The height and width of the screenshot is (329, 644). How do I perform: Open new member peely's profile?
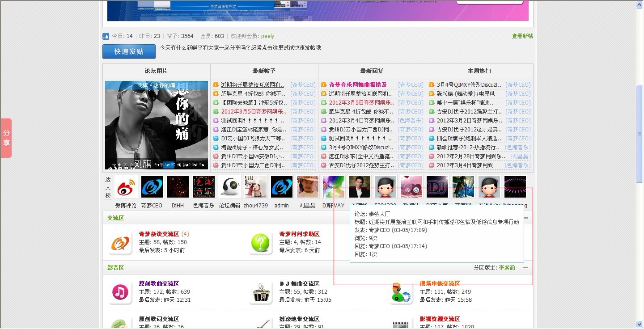click(267, 36)
